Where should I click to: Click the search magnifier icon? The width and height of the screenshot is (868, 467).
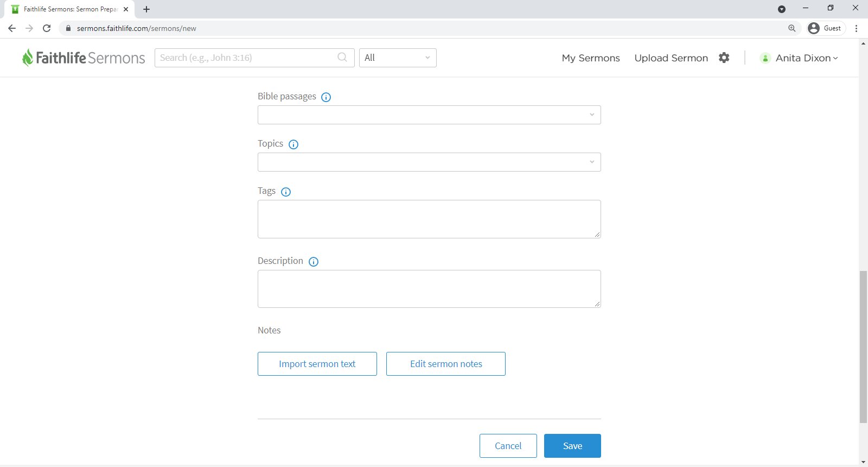tap(342, 57)
